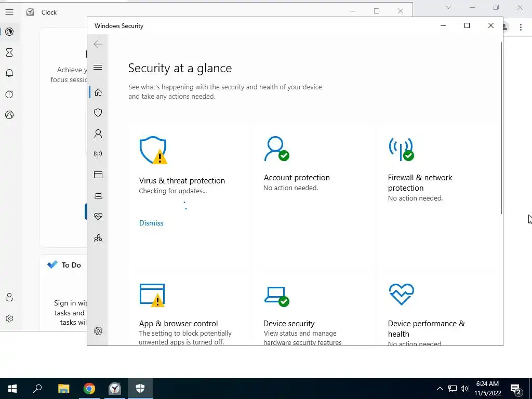Click Virus & threat protection heading
Screen dimensions: 532x399
tap(182, 180)
